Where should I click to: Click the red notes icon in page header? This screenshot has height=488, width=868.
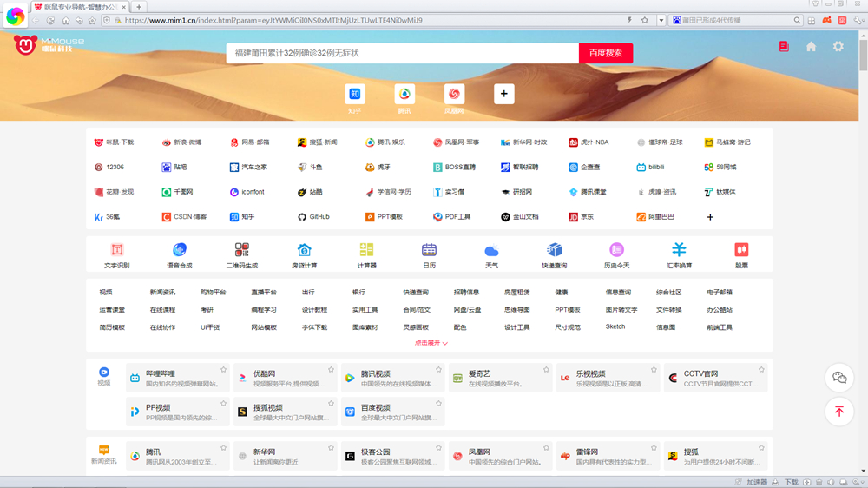(x=784, y=47)
